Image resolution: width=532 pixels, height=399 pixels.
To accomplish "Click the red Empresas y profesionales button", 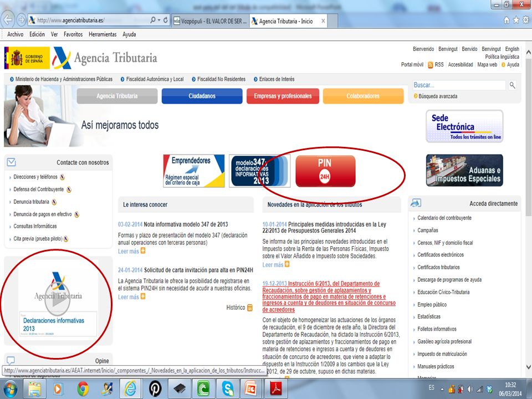I will tap(283, 96).
